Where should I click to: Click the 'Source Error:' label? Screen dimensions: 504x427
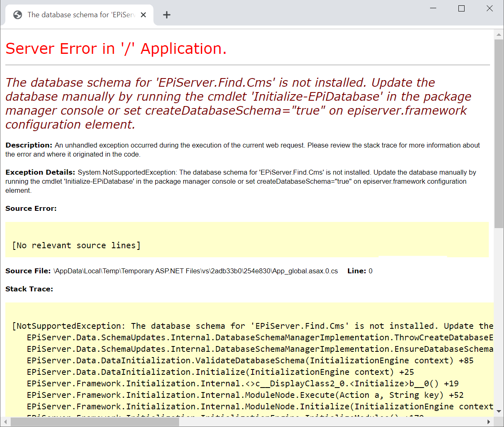tap(31, 208)
